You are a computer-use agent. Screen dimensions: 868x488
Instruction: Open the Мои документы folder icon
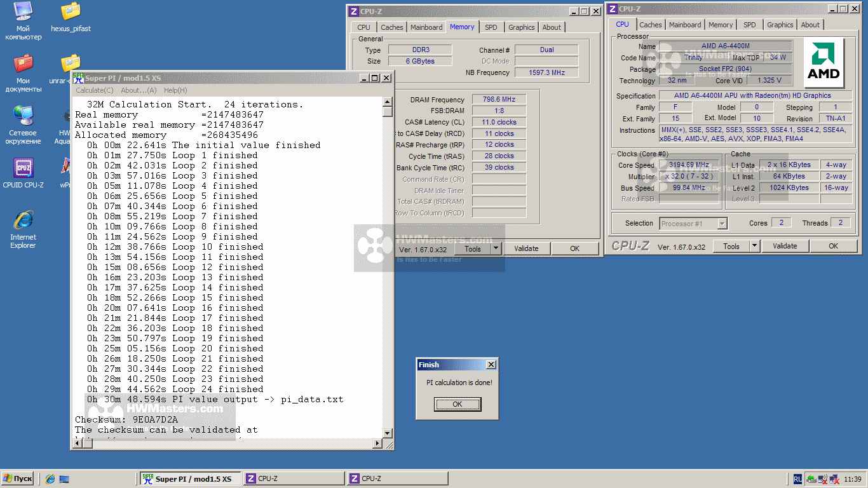(23, 73)
